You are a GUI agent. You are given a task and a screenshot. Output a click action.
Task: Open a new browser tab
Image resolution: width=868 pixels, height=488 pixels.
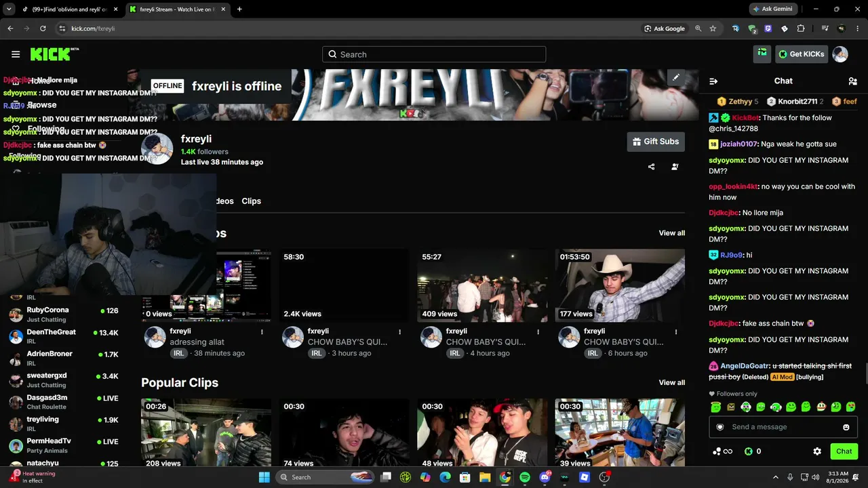[239, 9]
